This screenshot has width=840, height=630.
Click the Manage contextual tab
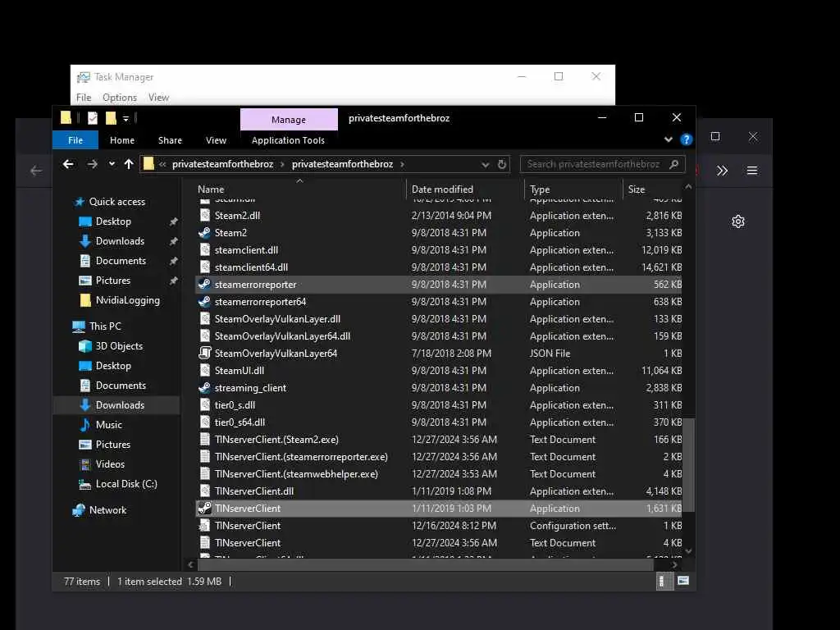(x=289, y=120)
